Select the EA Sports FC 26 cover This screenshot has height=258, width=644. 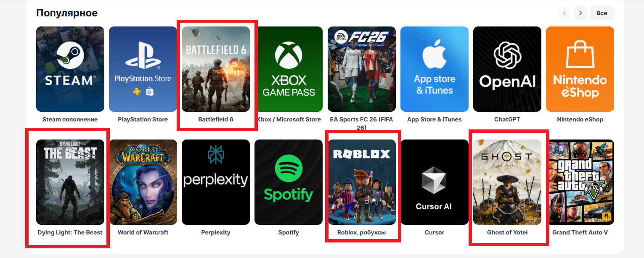click(362, 69)
